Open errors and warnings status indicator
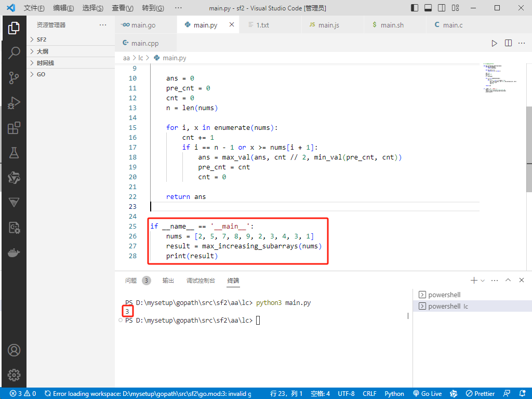532x399 pixels. pyautogui.click(x=22, y=393)
